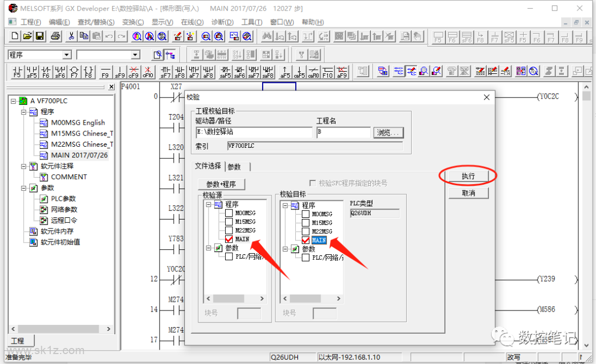Screen dimensions: 596x364
Task: Uncheck MAIN in the verify source tree
Action: (x=229, y=239)
